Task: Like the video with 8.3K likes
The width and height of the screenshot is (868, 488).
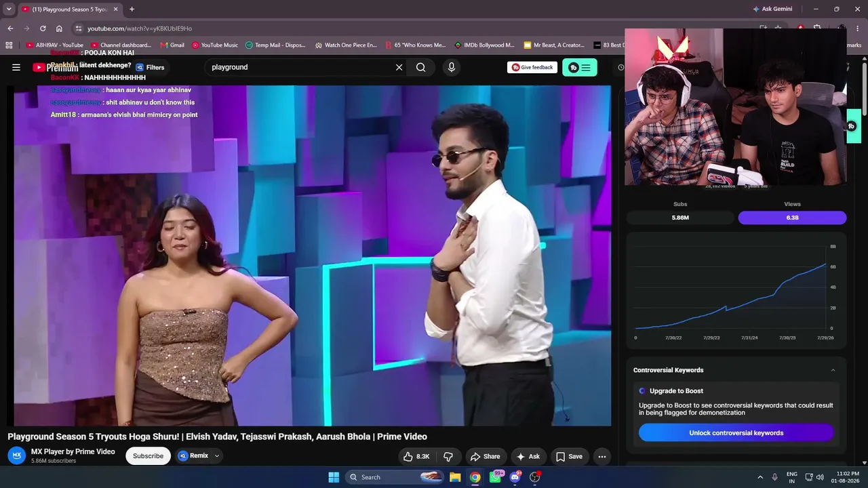Action: click(x=416, y=457)
